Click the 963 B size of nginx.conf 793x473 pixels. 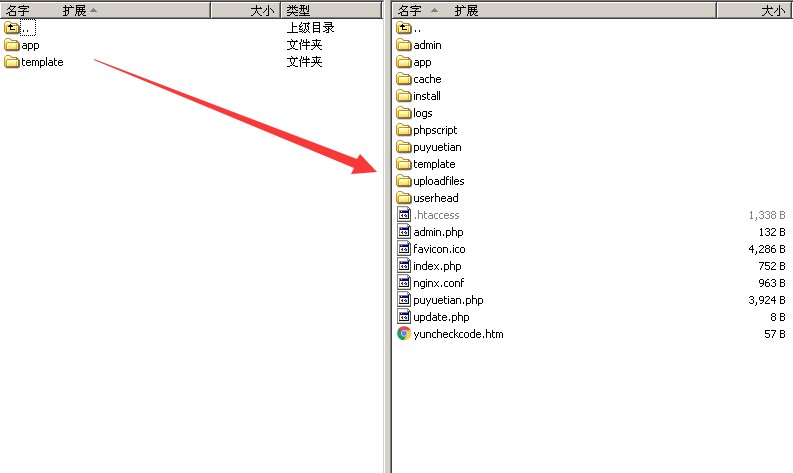(x=772, y=283)
